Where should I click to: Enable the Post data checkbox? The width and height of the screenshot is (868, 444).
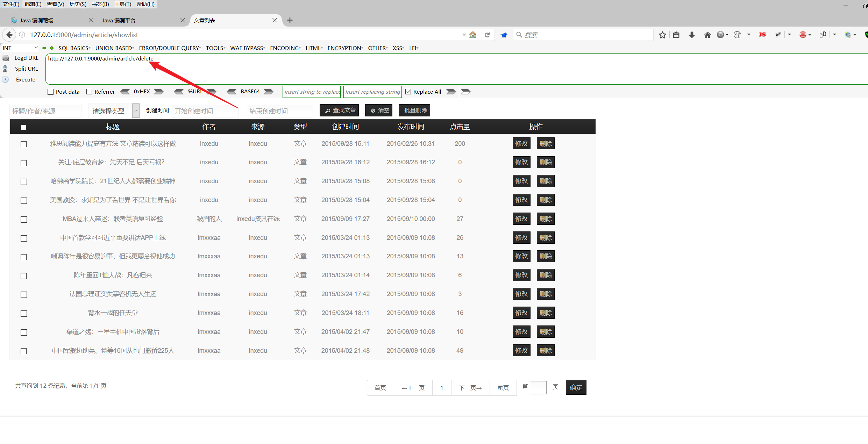click(51, 92)
